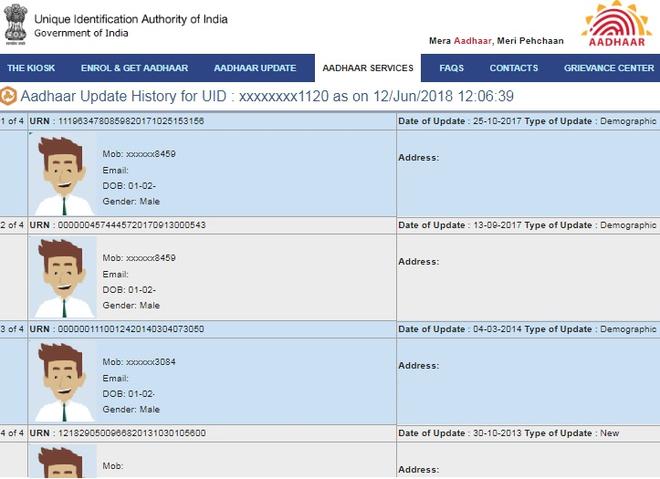Click the avatar photo in record 2 of 4
The height and width of the screenshot is (479, 660).
pos(65,278)
